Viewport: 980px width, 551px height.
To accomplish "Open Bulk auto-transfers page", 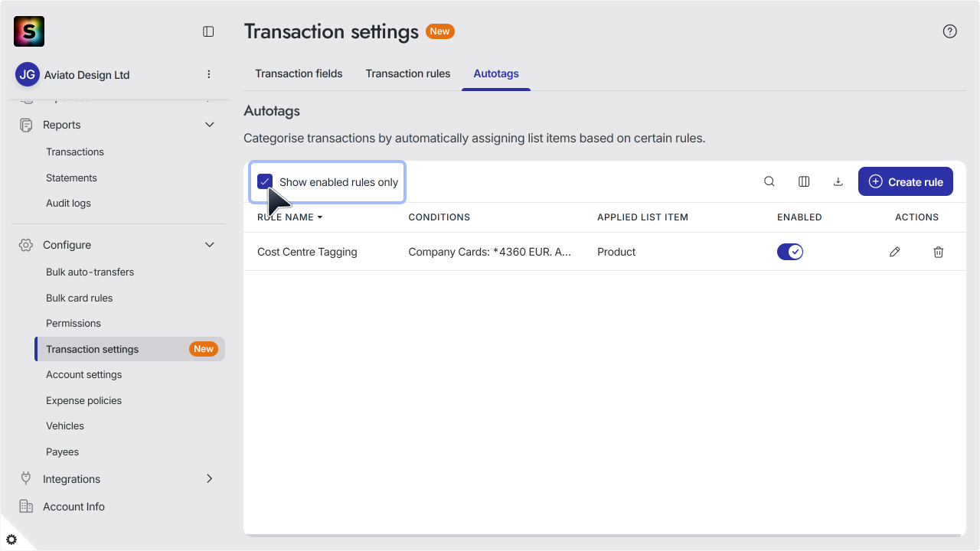I will pos(90,272).
